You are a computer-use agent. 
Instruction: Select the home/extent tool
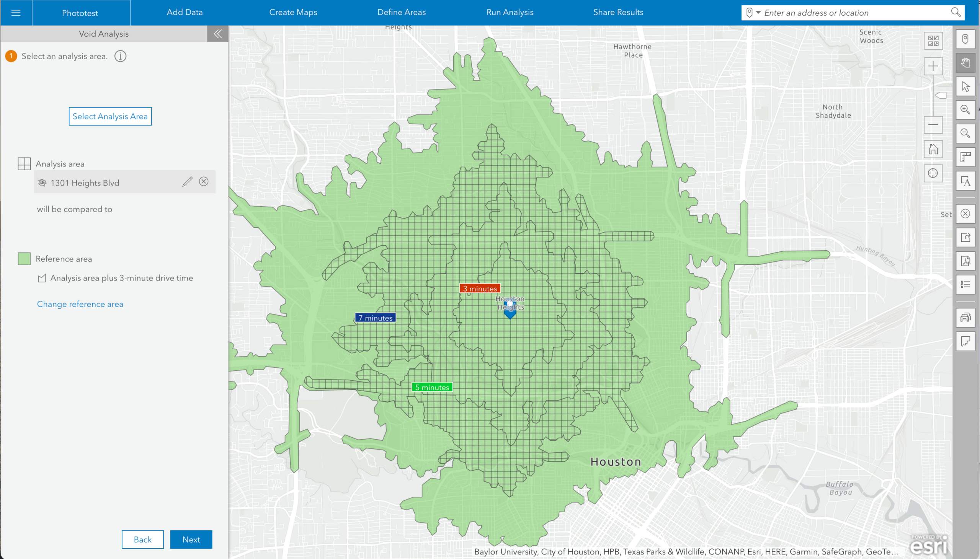934,151
